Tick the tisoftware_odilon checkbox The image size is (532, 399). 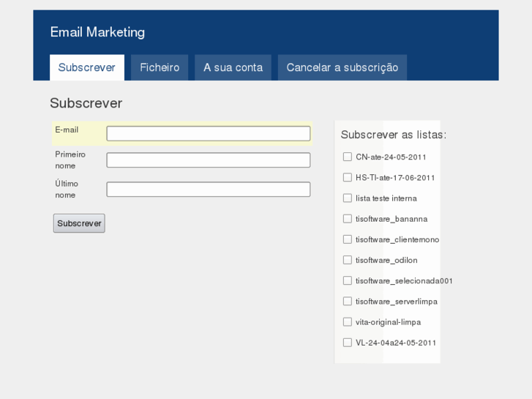pyautogui.click(x=348, y=260)
